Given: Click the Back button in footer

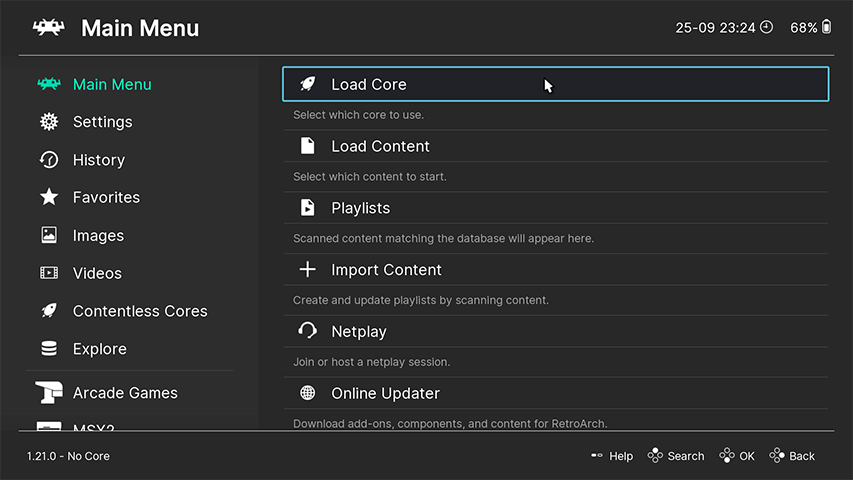Looking at the screenshot, I should (x=792, y=456).
